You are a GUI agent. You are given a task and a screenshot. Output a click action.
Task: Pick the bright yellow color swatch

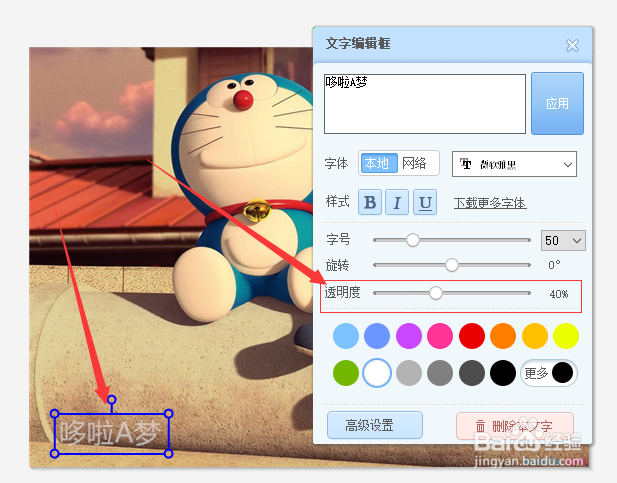click(x=566, y=336)
